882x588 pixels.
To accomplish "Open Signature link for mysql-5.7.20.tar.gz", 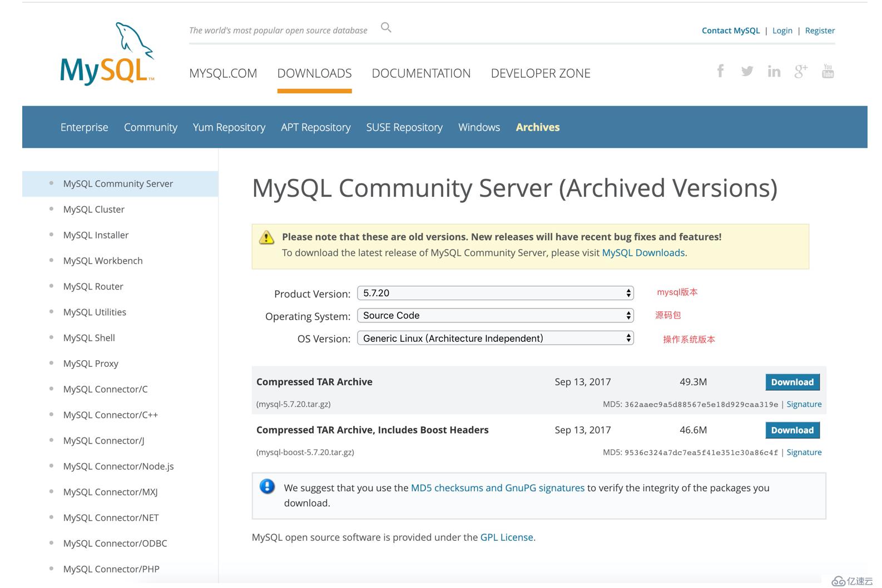I will tap(804, 404).
